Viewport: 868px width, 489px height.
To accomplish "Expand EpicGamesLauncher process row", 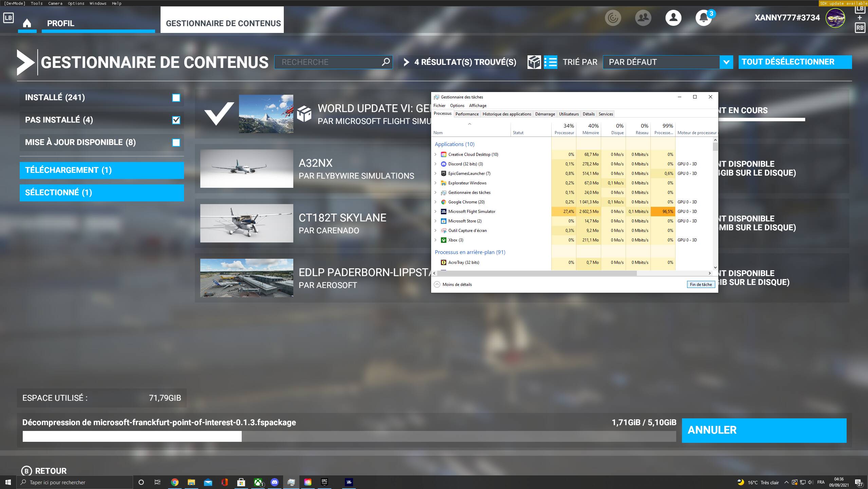I will [436, 174].
